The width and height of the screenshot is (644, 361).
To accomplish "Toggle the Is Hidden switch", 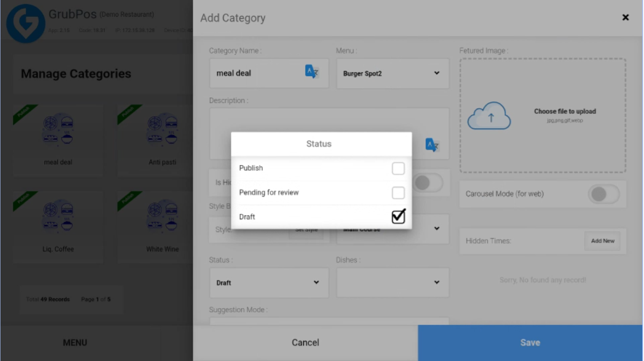I will pyautogui.click(x=429, y=183).
